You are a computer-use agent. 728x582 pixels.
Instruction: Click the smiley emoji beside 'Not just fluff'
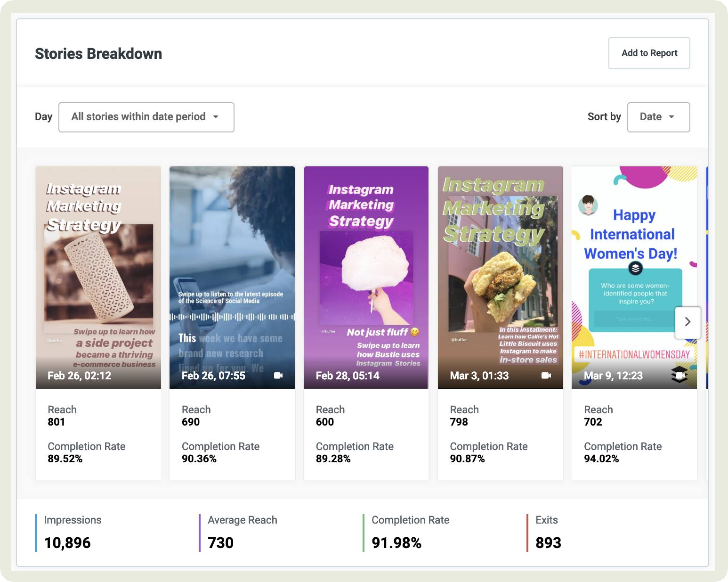point(415,332)
